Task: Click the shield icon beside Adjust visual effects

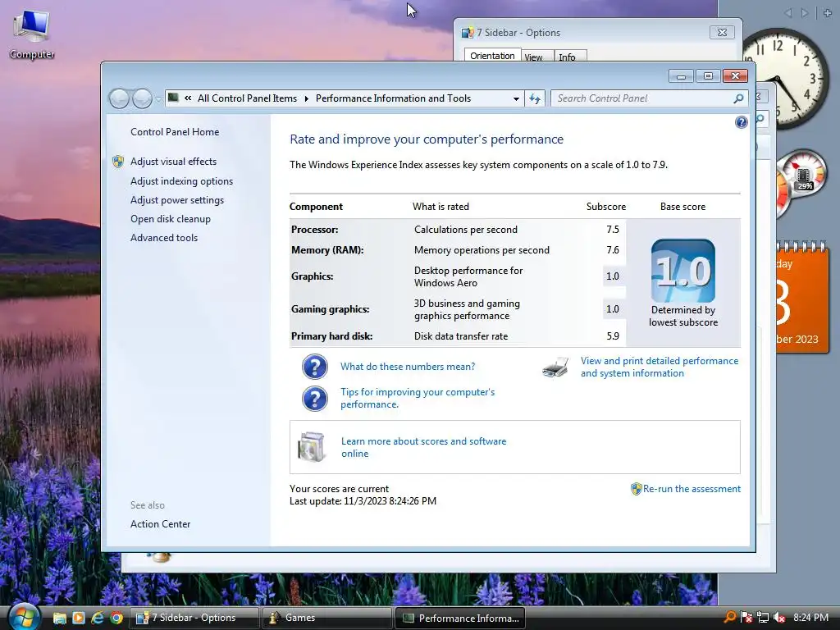Action: click(x=118, y=162)
